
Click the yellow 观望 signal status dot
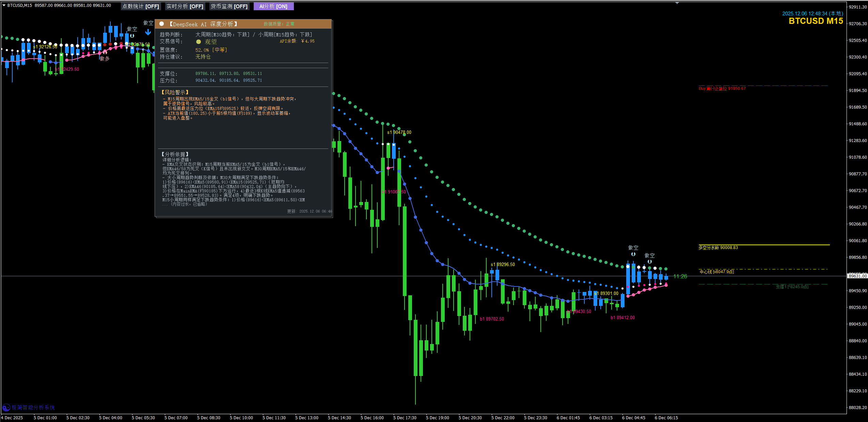point(198,42)
